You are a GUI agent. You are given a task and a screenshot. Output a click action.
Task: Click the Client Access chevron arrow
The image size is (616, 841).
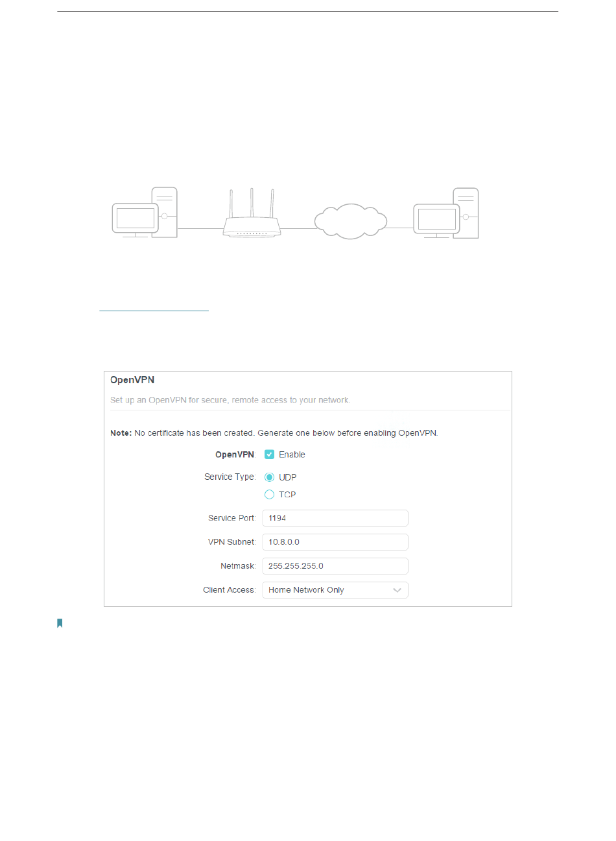pyautogui.click(x=397, y=590)
